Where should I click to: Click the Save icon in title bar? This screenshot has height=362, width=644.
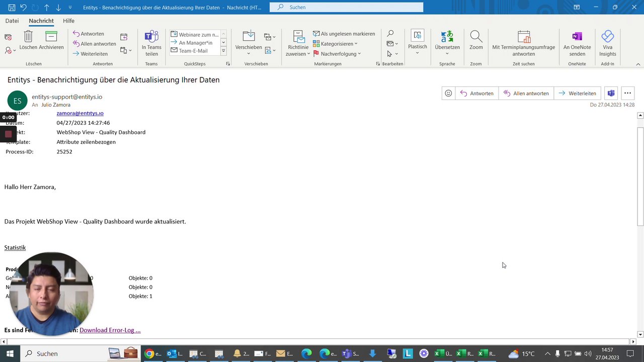tap(12, 7)
